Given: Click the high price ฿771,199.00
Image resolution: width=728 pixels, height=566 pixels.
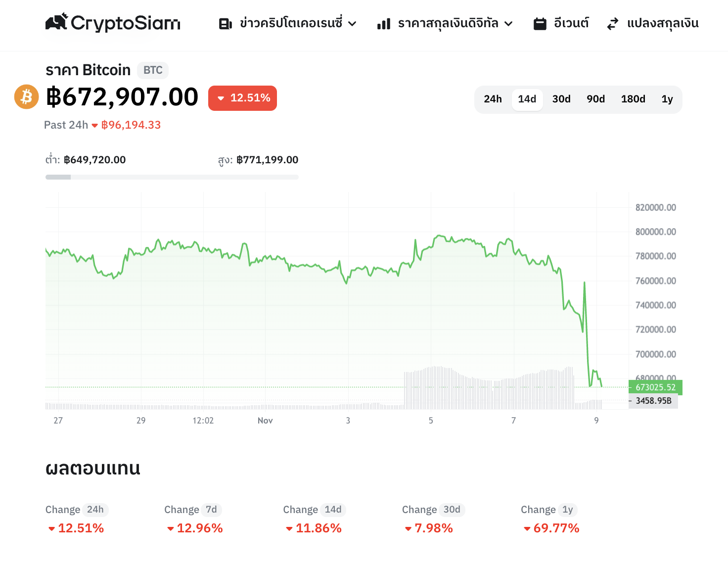Looking at the screenshot, I should 268,160.
